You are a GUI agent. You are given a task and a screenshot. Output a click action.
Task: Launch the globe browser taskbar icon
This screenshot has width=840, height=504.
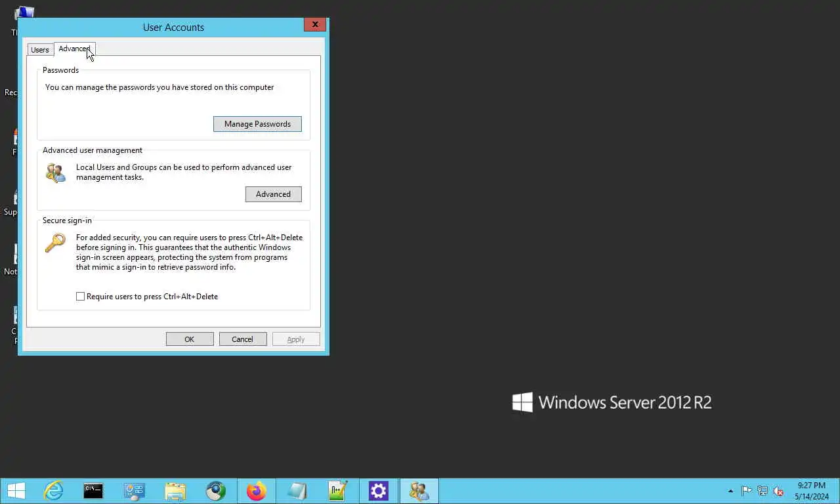216,491
